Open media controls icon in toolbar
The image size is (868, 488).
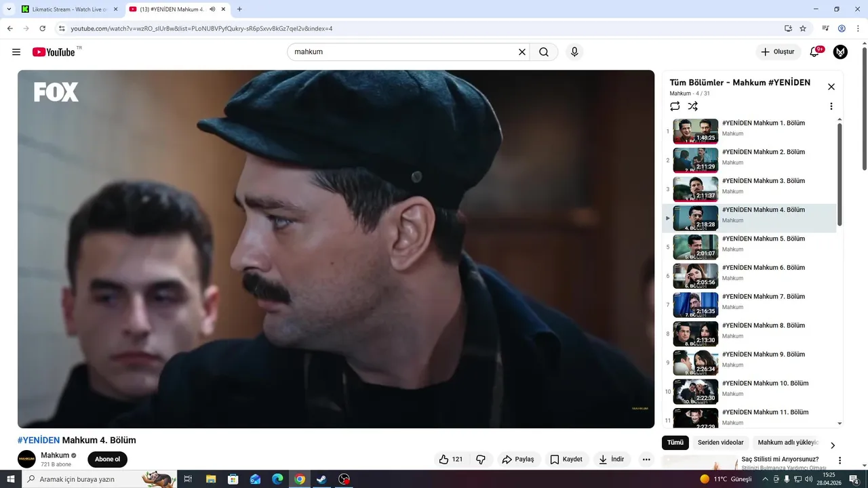coord(825,28)
